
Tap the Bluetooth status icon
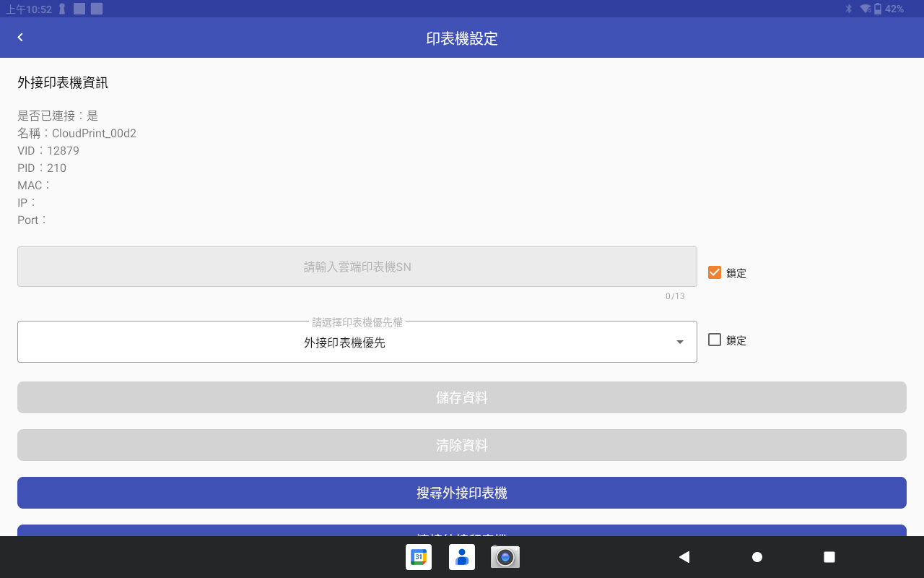click(x=849, y=9)
